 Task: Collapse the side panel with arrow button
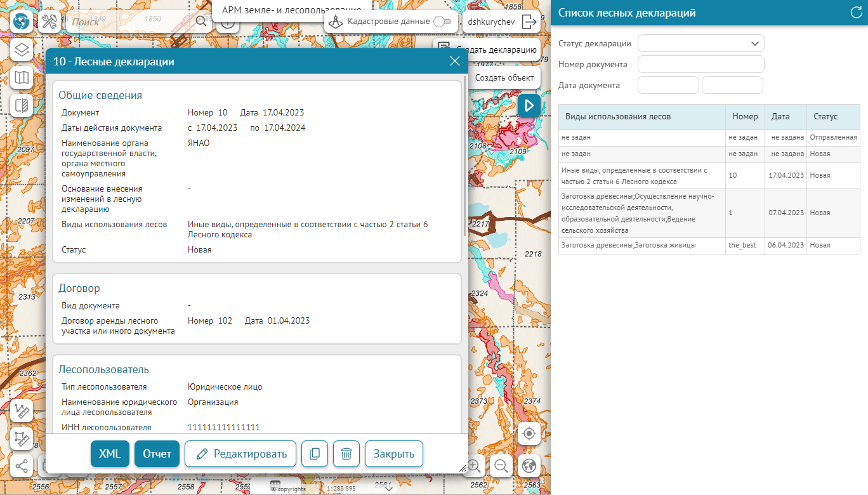(529, 105)
